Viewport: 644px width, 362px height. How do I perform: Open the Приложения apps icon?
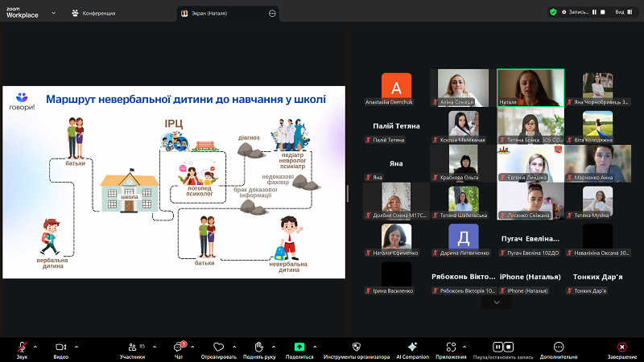pyautogui.click(x=451, y=346)
